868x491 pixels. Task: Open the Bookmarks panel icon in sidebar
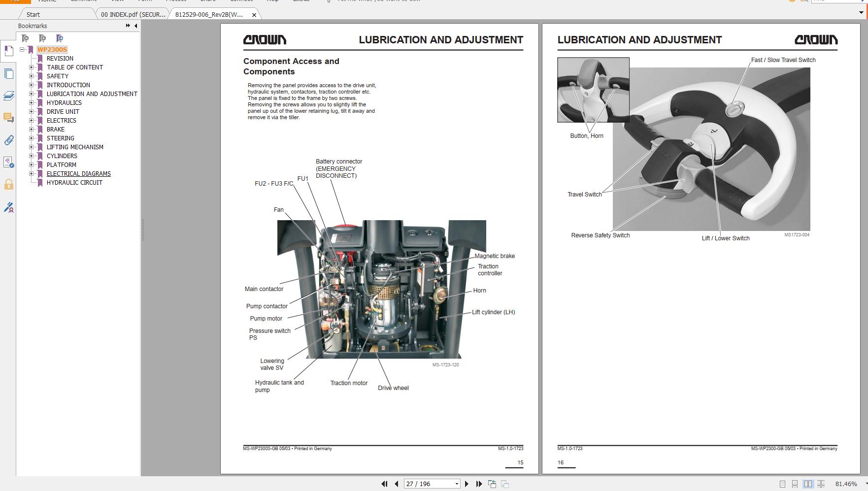(8, 51)
